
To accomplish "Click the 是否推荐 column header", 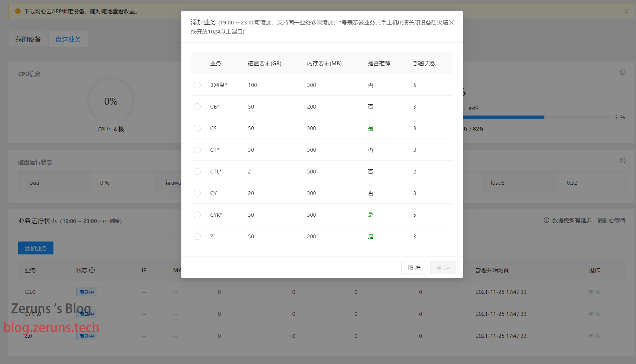I will pyautogui.click(x=379, y=63).
